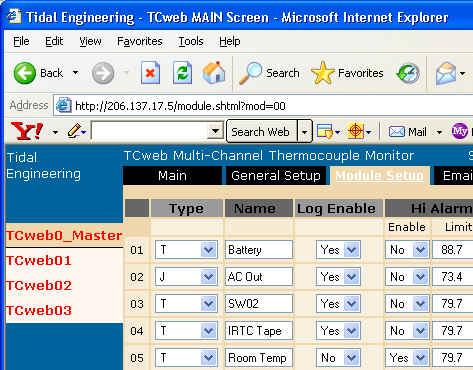473x370 pixels.
Task: Open the Help menu
Action: pos(230,41)
